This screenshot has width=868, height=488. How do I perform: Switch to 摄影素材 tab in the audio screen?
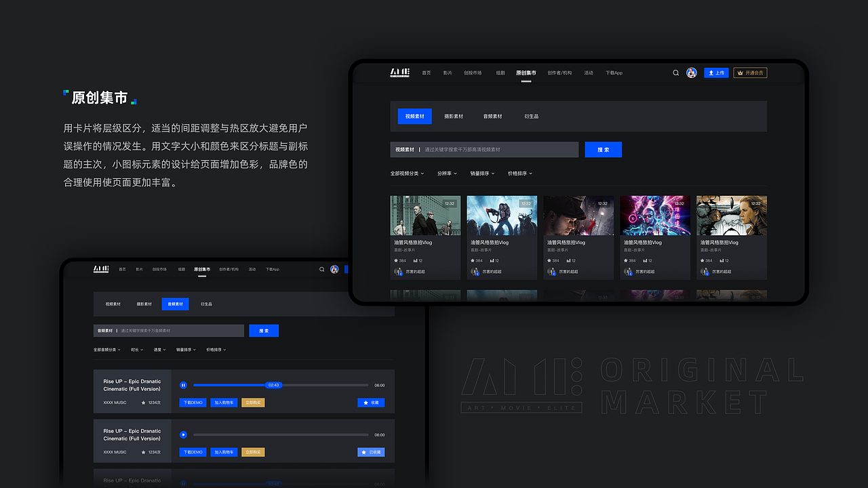pyautogui.click(x=144, y=304)
